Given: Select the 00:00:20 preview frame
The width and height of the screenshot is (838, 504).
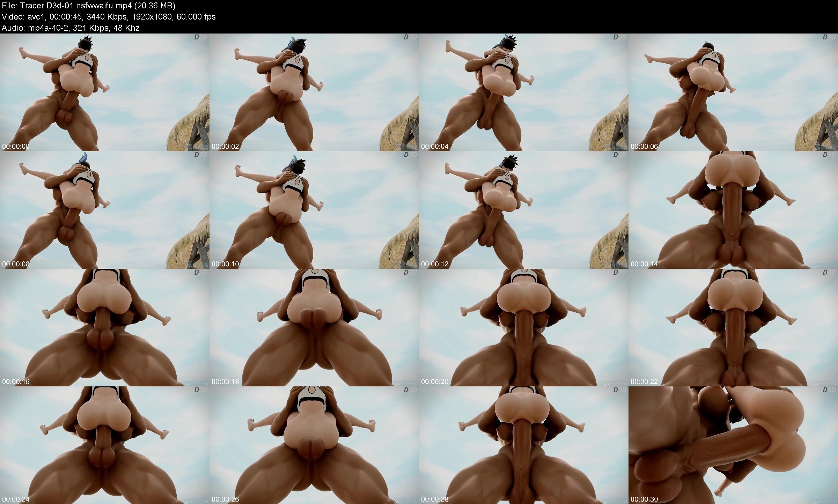Looking at the screenshot, I should pos(524,327).
